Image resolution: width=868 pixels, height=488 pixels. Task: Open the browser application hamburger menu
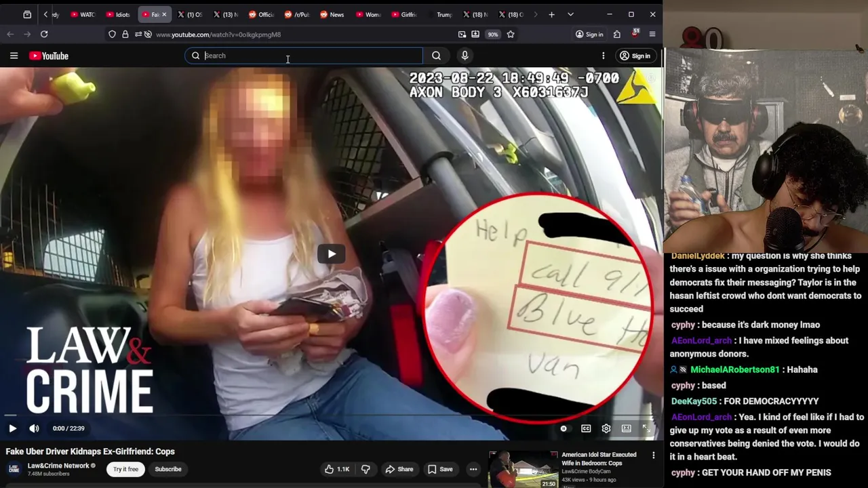pyautogui.click(x=652, y=35)
